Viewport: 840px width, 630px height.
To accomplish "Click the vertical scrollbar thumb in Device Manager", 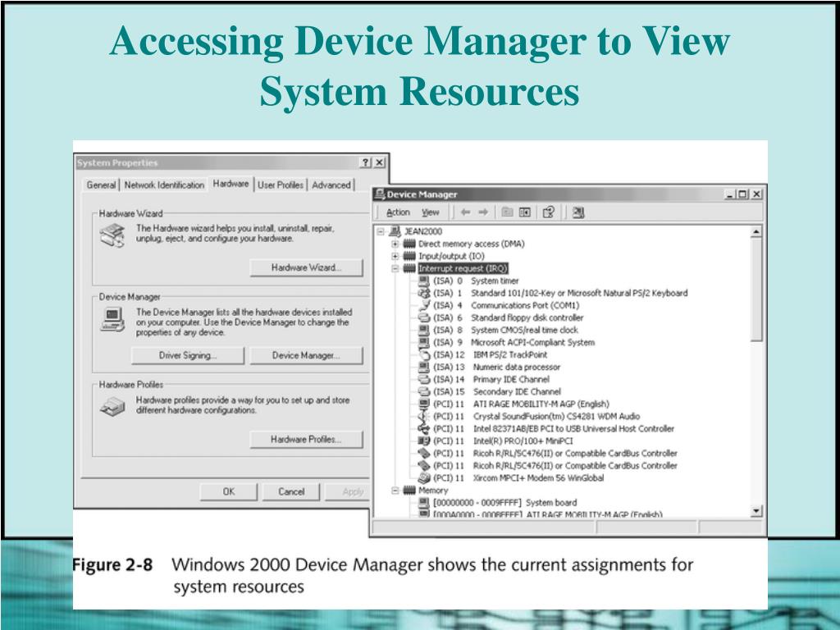I will 756,290.
